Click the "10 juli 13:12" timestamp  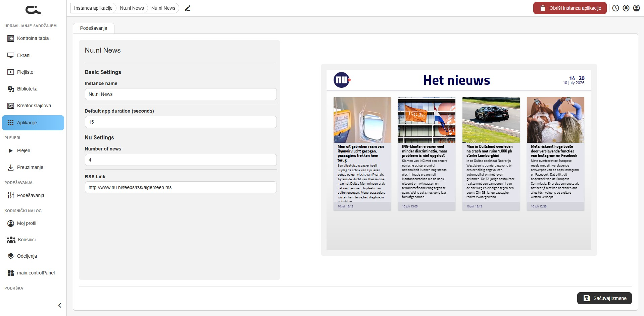tap(345, 206)
